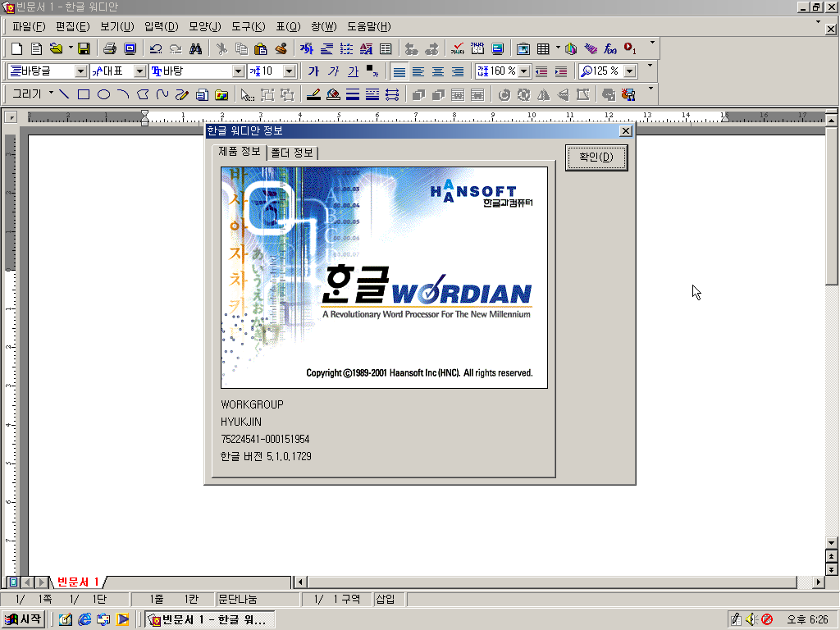Confirm dialog with 확인(D) button
840x630 pixels.
[596, 157]
